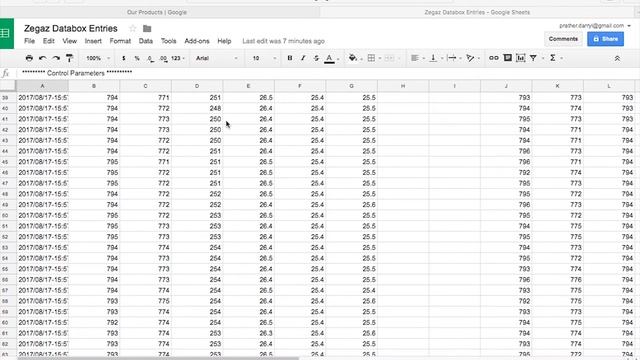Click the Comments button
The width and height of the screenshot is (640, 360).
tap(563, 39)
